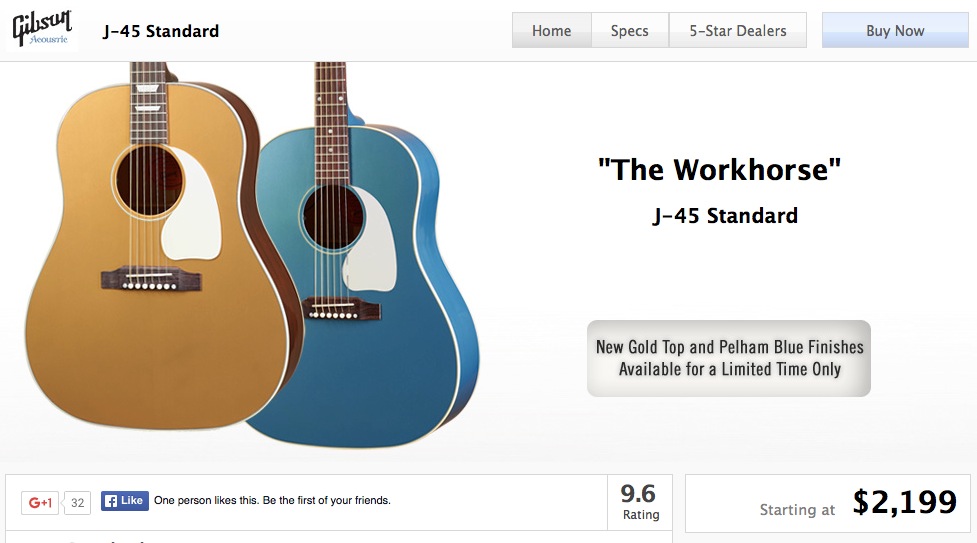977x543 pixels.
Task: Click the 9.6 Rating box
Action: click(639, 501)
